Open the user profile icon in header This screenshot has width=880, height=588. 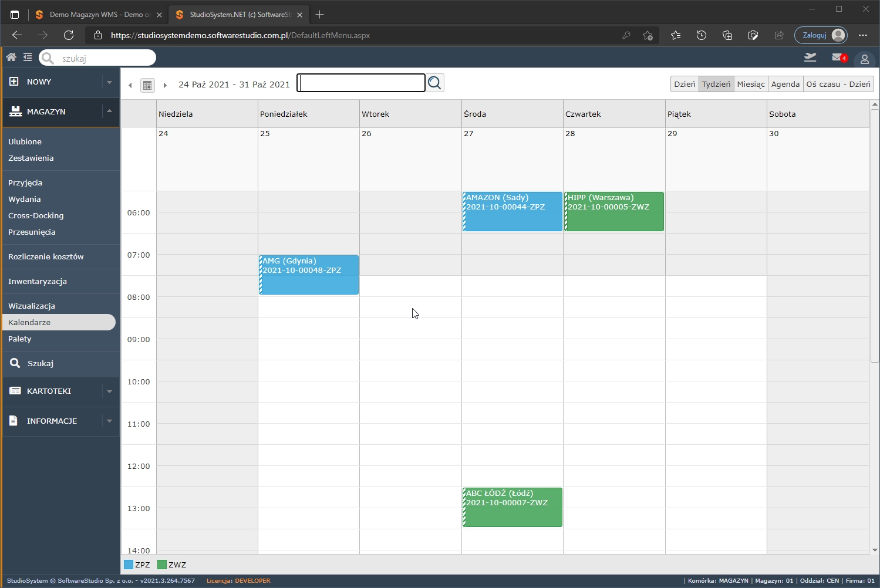[x=865, y=59]
